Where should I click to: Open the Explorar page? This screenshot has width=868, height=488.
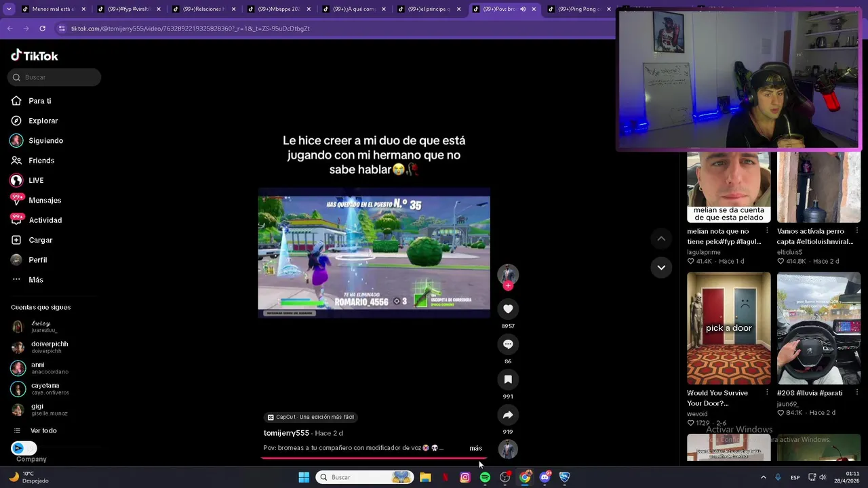pos(35,121)
